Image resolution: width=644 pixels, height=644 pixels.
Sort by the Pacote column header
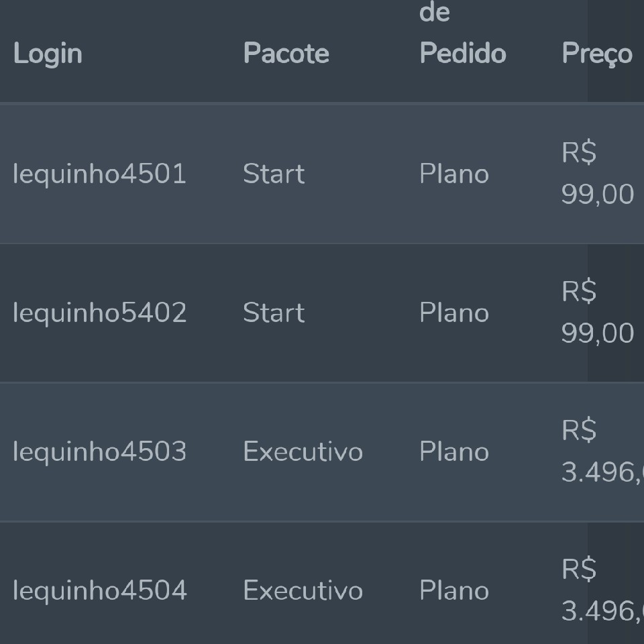pyautogui.click(x=286, y=54)
